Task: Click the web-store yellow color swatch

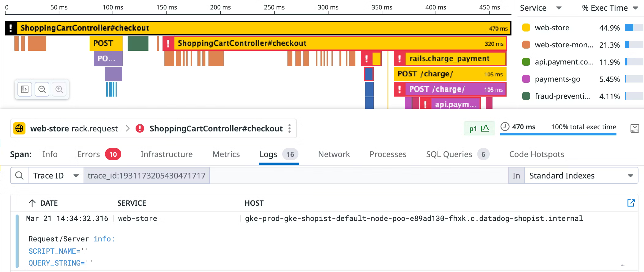Action: click(x=526, y=28)
